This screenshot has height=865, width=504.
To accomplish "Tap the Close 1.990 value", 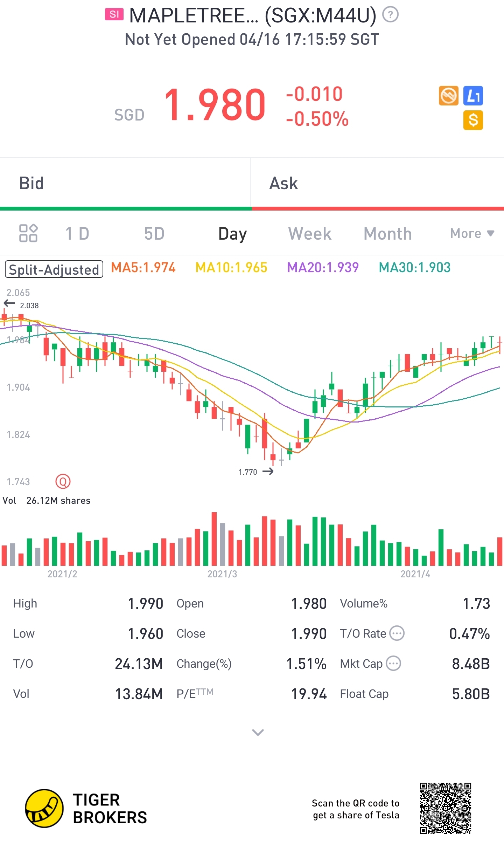I will 309,634.
